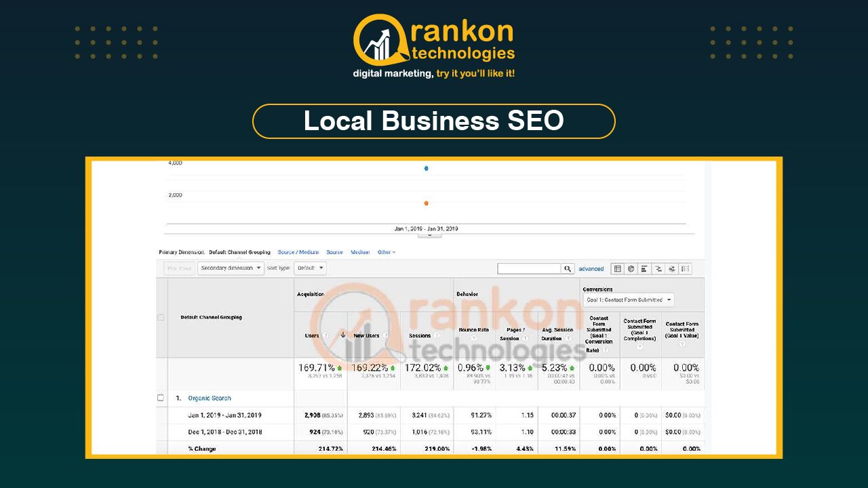This screenshot has height=488, width=868.
Task: Click the Dec 1, 2018 - Dec 31, 2018 row label
Action: pyautogui.click(x=224, y=432)
